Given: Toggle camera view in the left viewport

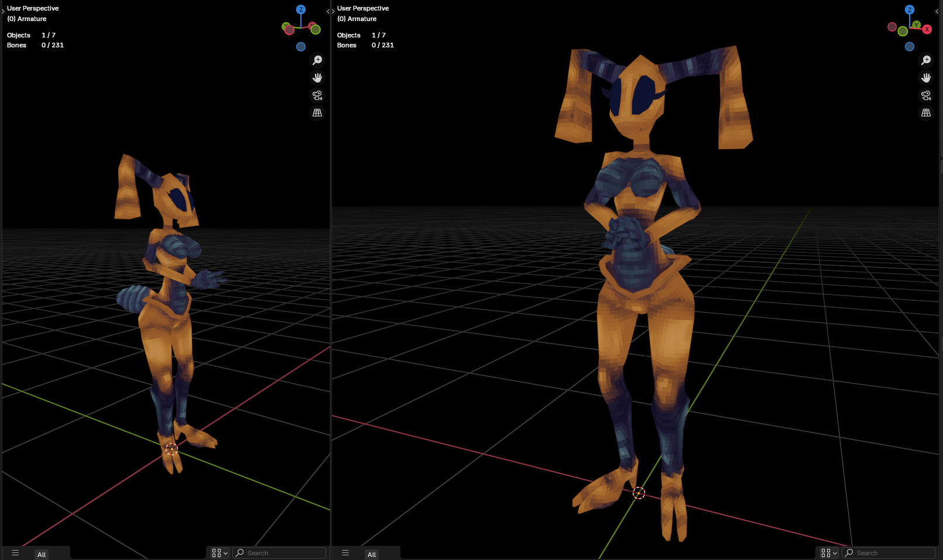Looking at the screenshot, I should [317, 95].
